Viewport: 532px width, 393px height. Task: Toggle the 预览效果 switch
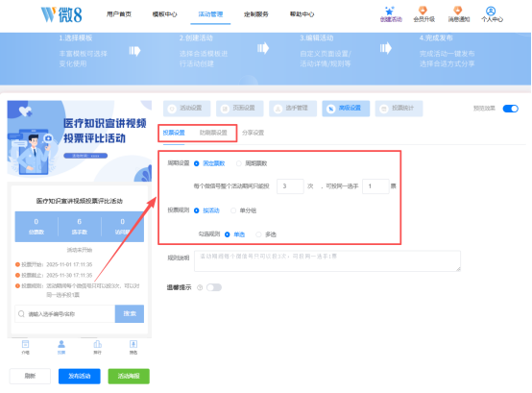(510, 109)
